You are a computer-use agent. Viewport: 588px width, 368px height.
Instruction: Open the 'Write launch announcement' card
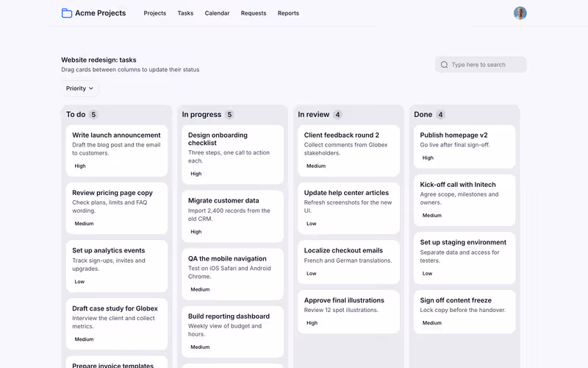pos(117,151)
